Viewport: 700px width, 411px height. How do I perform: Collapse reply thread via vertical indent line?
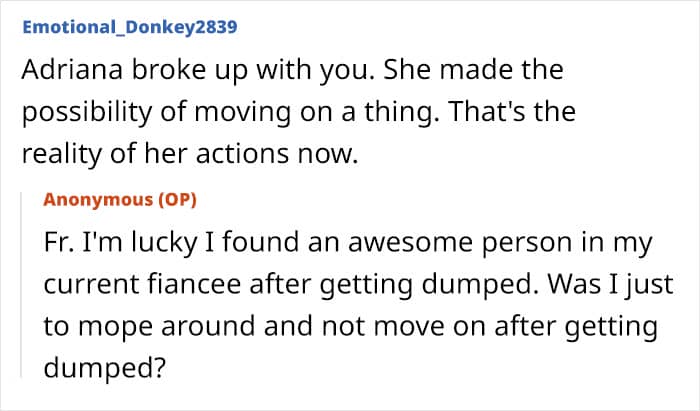(21, 285)
